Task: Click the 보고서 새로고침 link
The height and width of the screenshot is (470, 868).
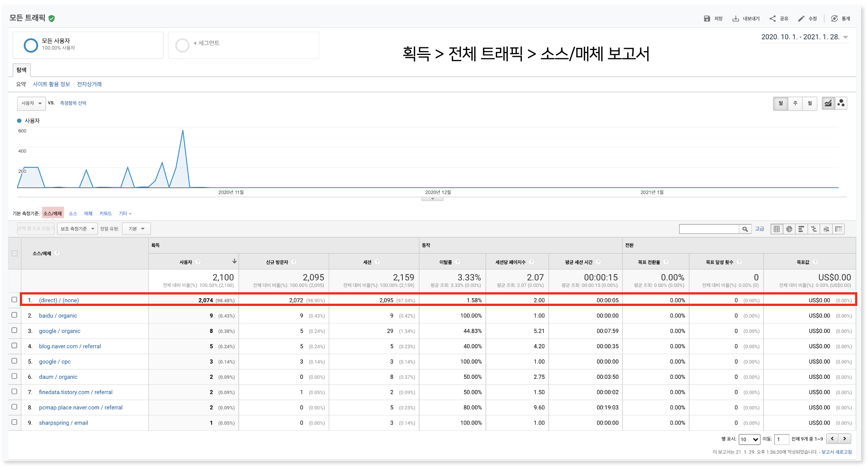Action: [836, 452]
